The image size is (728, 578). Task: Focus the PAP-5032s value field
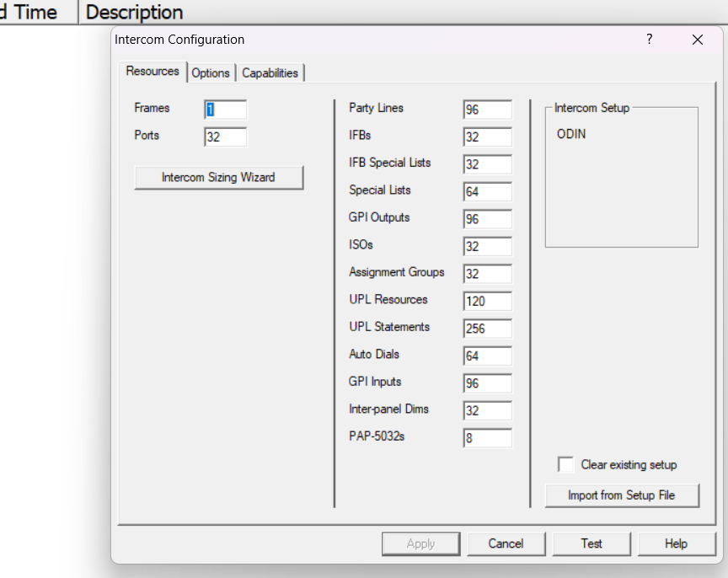[x=487, y=438]
